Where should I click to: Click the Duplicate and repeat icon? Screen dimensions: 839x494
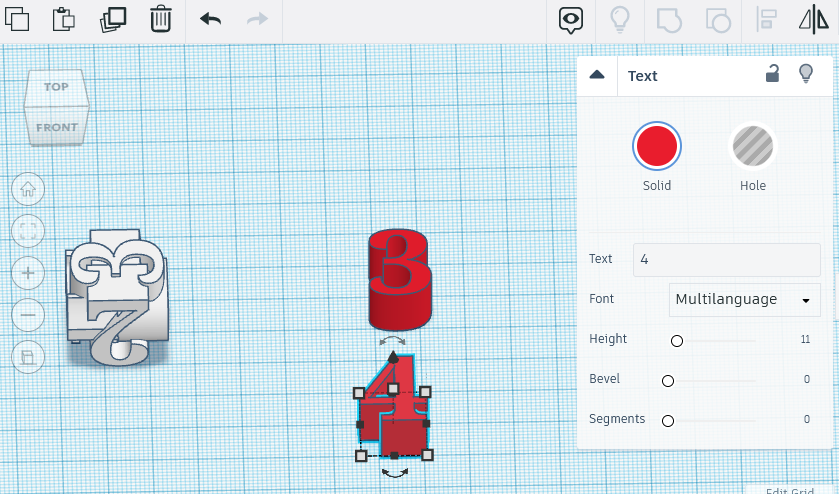113,19
